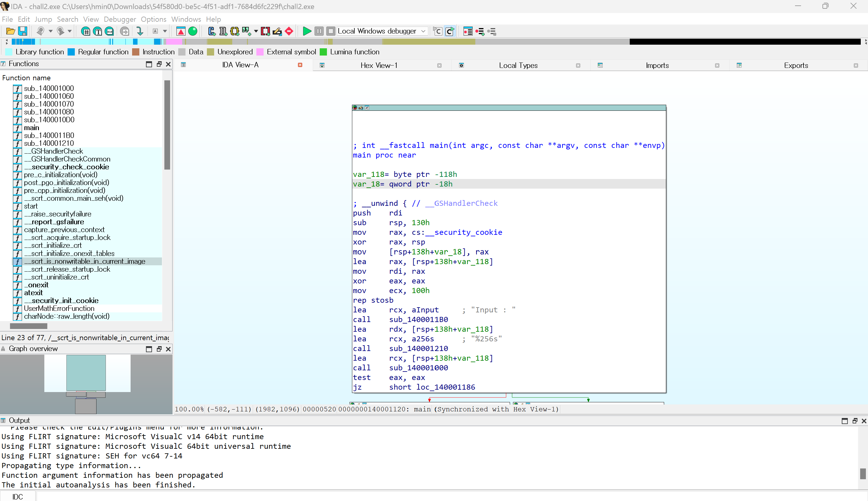Select the IDC tab in output window
This screenshot has height=501, width=868.
tap(17, 496)
